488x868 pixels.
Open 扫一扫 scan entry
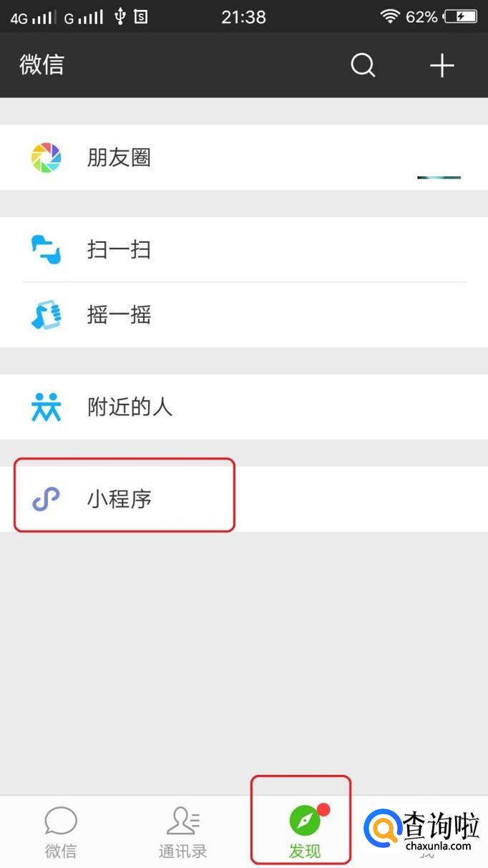(244, 250)
